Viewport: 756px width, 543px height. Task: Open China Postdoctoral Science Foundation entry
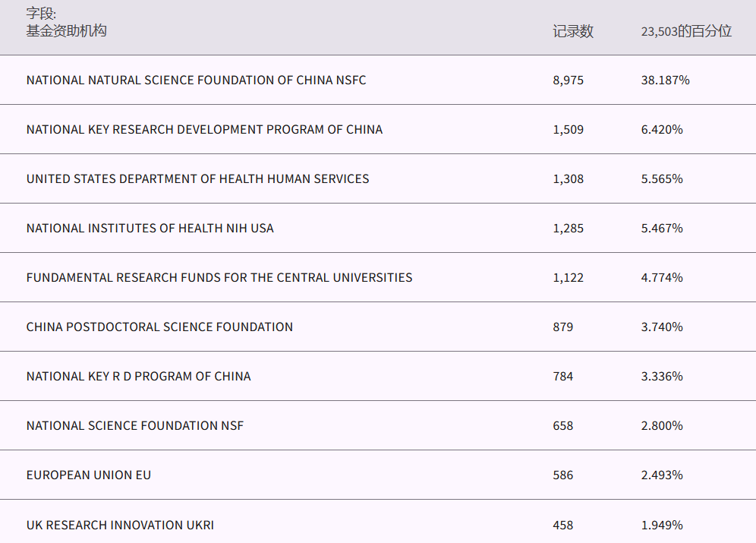[x=159, y=327]
